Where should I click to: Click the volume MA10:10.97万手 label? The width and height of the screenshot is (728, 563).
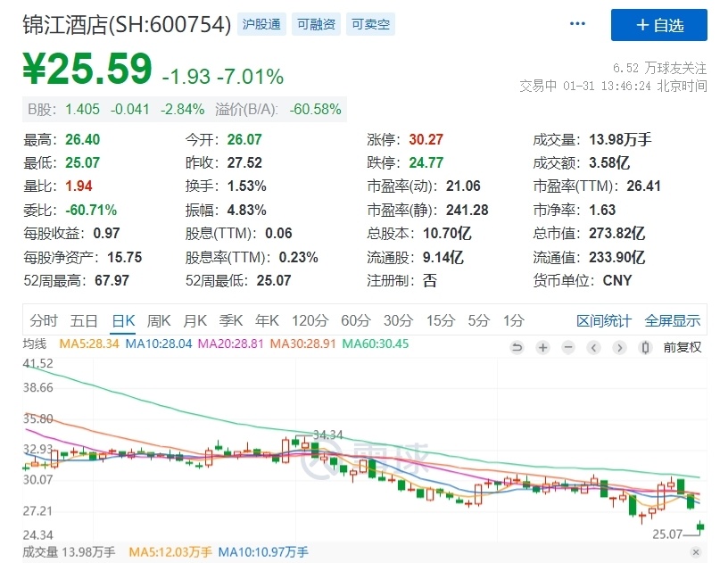coord(263,552)
